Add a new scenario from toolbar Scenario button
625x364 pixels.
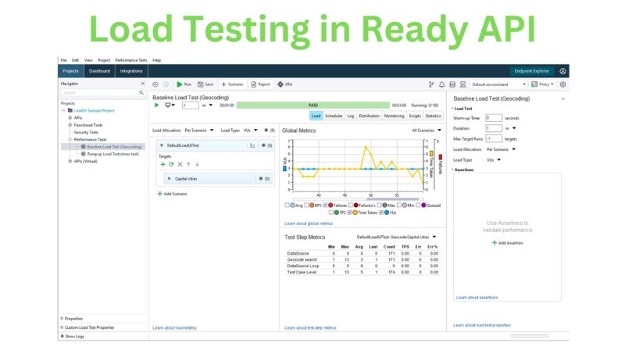click(x=232, y=84)
